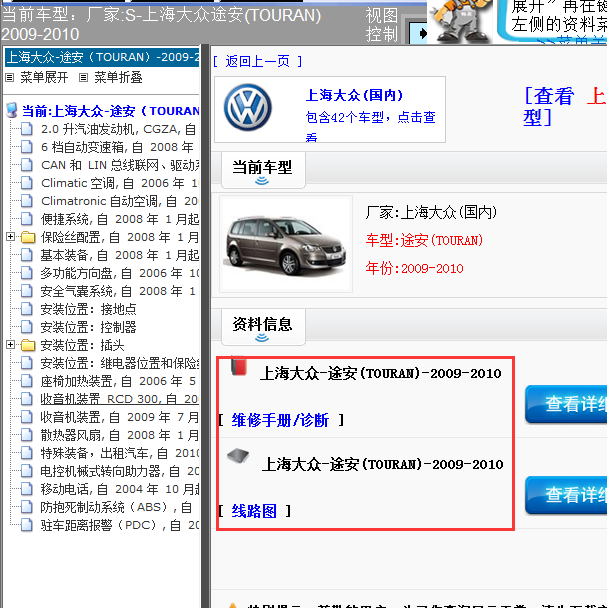Click the Volkswagen logo image
The width and height of the screenshot is (607, 608).
[247, 107]
